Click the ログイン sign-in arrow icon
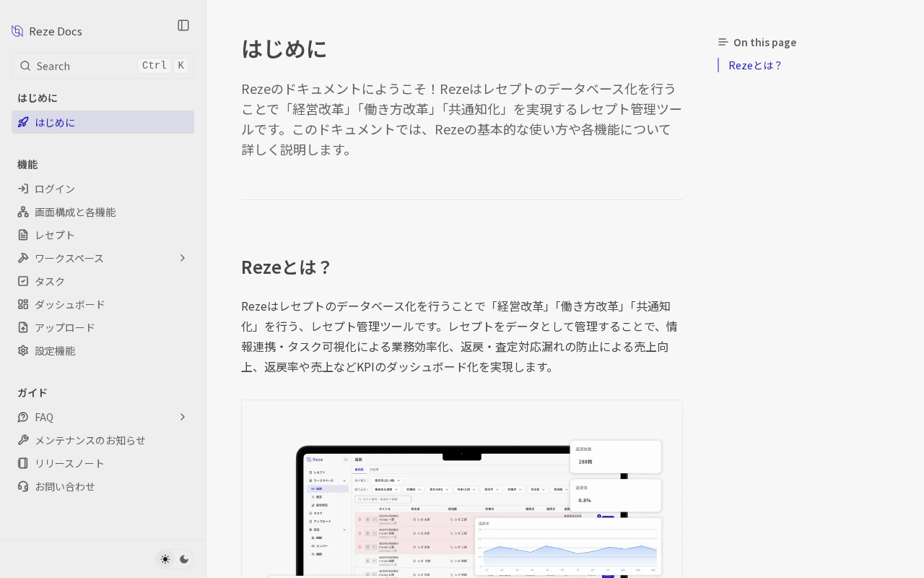This screenshot has width=924, height=578. click(x=23, y=189)
